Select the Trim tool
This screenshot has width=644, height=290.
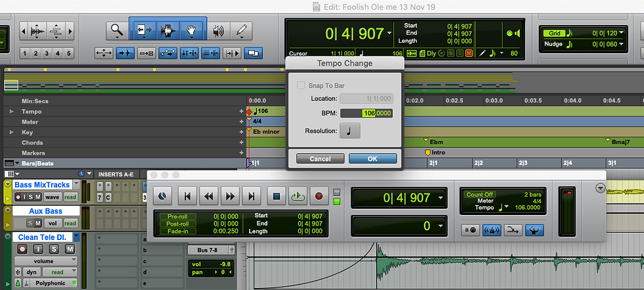[144, 30]
